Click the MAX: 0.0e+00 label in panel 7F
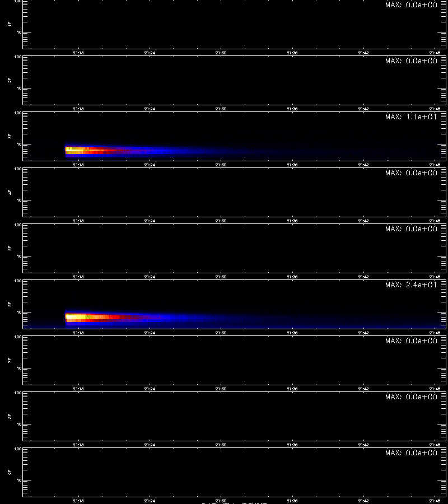The image size is (448, 504). pos(411,340)
